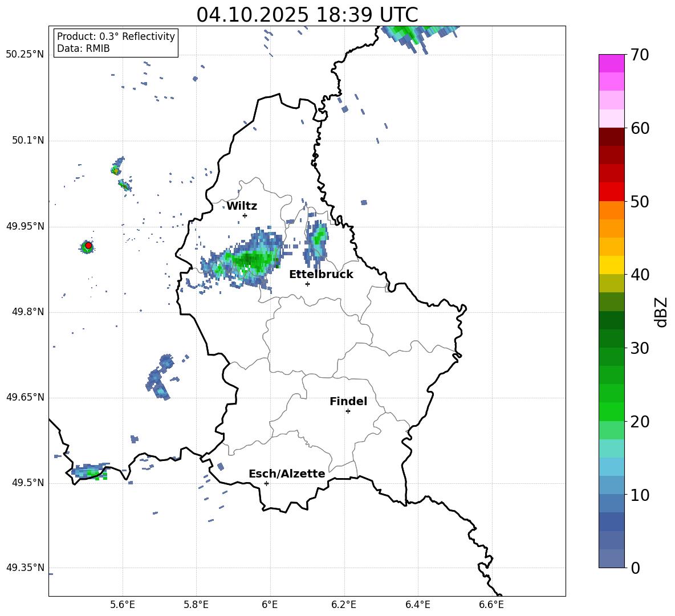Click the 5.8°E longitude label

[x=196, y=605]
